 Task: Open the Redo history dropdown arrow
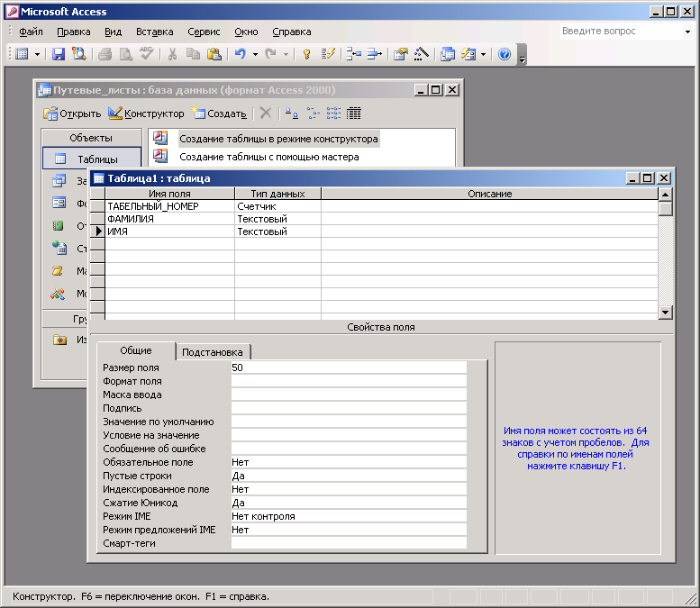click(286, 54)
